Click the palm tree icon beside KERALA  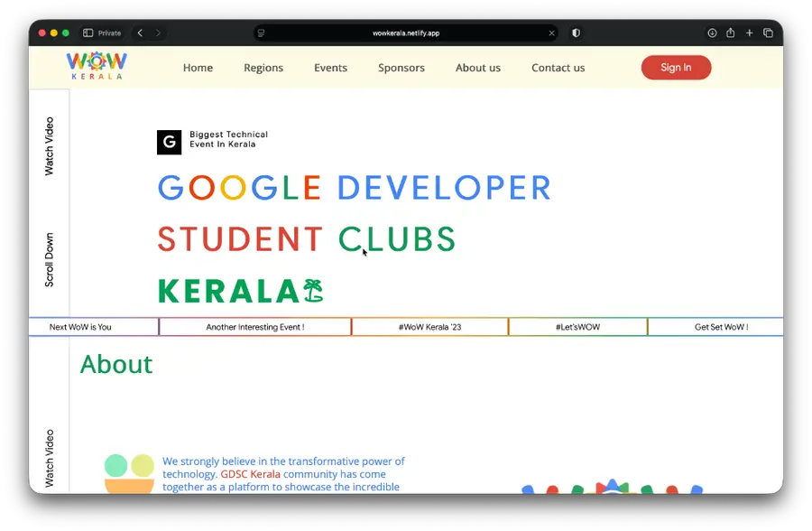click(313, 291)
